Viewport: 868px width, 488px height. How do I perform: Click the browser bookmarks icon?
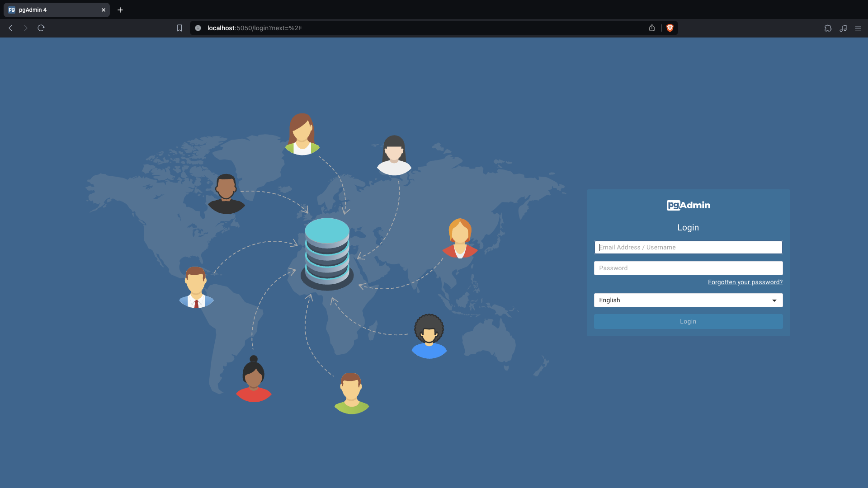coord(179,28)
